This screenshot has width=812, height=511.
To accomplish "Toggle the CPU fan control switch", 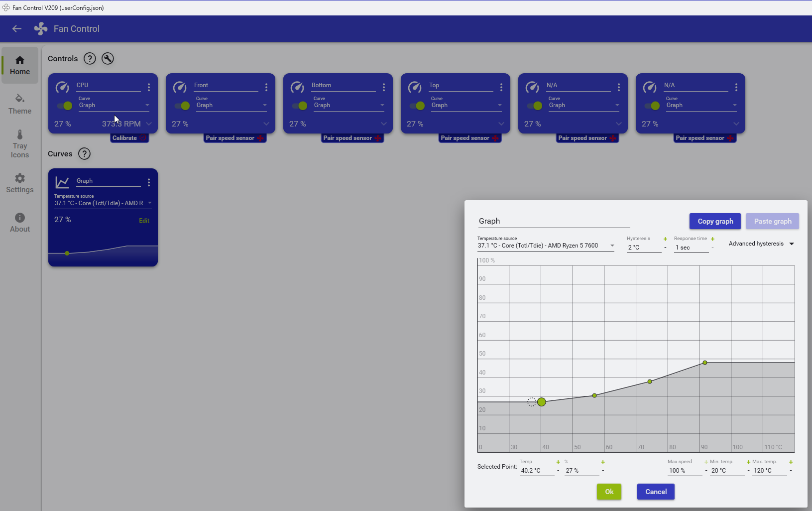I will pyautogui.click(x=65, y=106).
